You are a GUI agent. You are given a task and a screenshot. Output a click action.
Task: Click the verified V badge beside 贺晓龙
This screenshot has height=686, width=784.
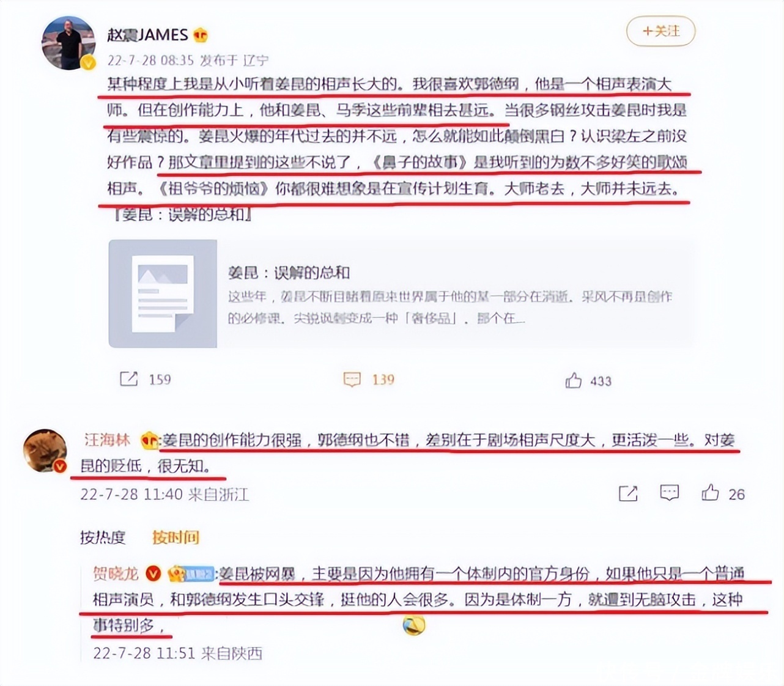[153, 574]
